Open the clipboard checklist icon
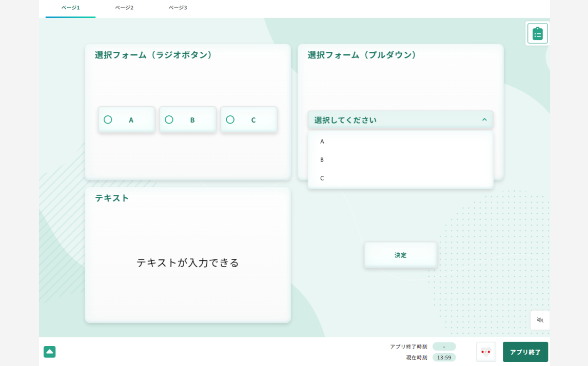Image resolution: width=588 pixels, height=366 pixels. 537,33
